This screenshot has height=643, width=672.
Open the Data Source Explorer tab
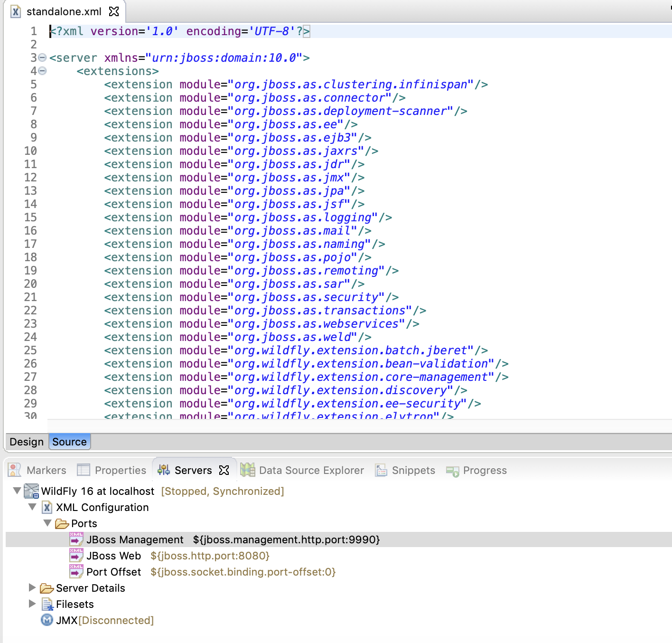[x=311, y=470]
